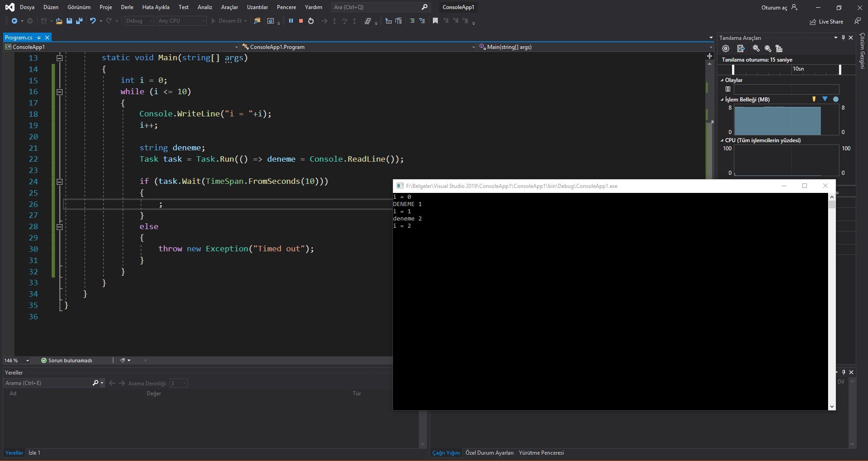
Task: Click the account icon next to Oturum aç
Action: [794, 7]
